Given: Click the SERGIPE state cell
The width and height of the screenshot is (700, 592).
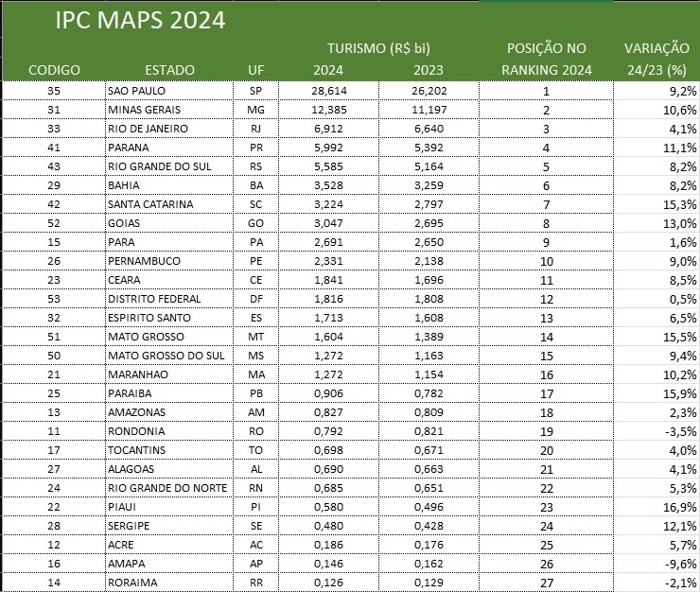Looking at the screenshot, I should tap(169, 526).
